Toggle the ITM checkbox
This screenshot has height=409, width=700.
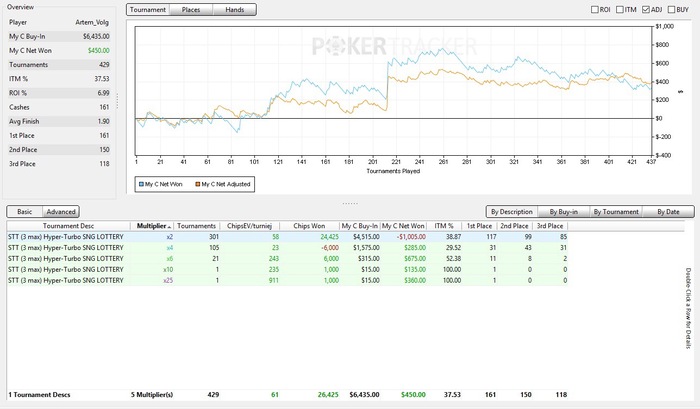pos(620,10)
